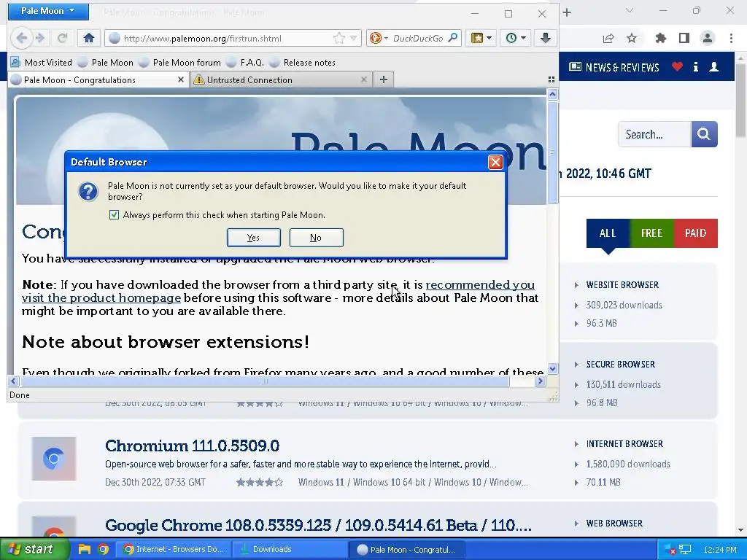Click Pale Moon vertical scrollbar up arrow
The image size is (747, 560).
tap(552, 94)
